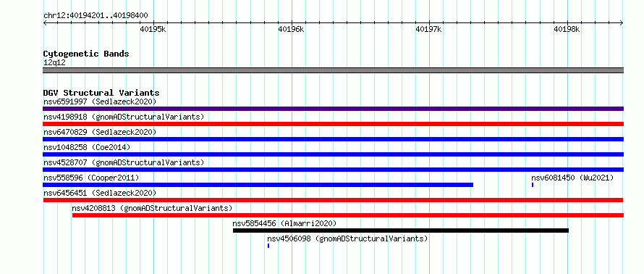Viewport: 644px width, 274px height.
Task: Click the nsv558596 (Cooper2011) label
Action: (91, 178)
